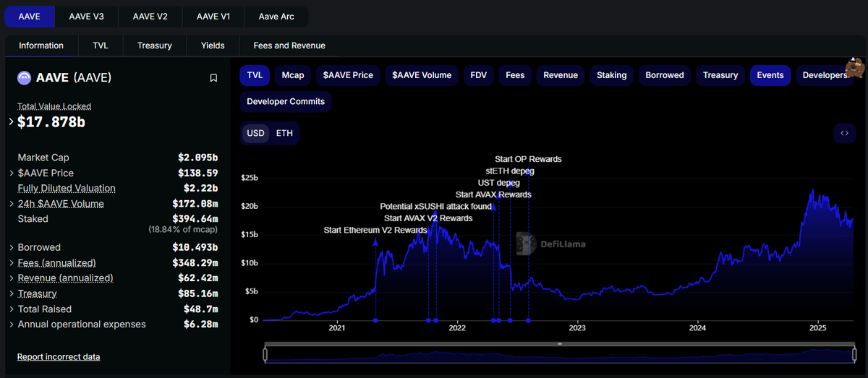The height and width of the screenshot is (378, 868).
Task: Enable the $AAVE Volume chart series
Action: coord(422,75)
